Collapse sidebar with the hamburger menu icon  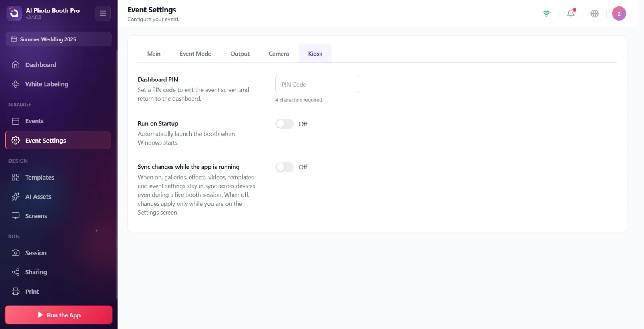click(103, 13)
